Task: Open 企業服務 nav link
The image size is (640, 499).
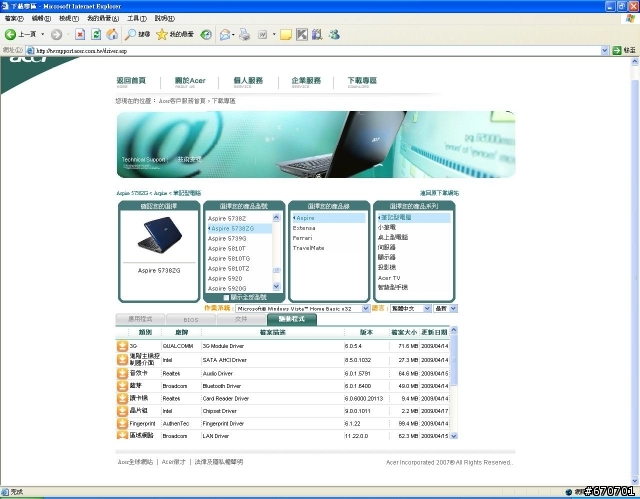Action: [x=306, y=81]
